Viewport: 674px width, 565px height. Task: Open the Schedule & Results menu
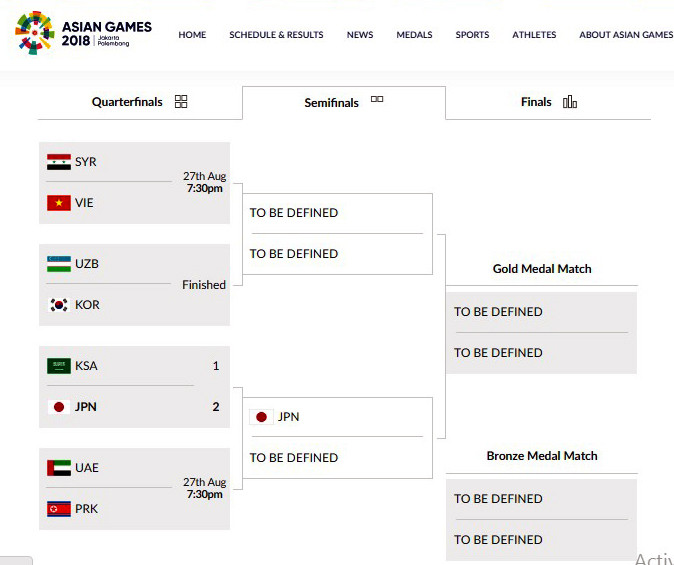pos(276,35)
